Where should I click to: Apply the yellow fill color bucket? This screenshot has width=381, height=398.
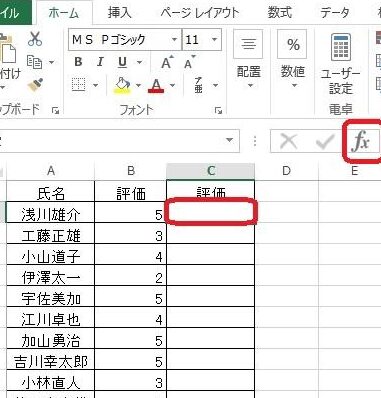[123, 85]
